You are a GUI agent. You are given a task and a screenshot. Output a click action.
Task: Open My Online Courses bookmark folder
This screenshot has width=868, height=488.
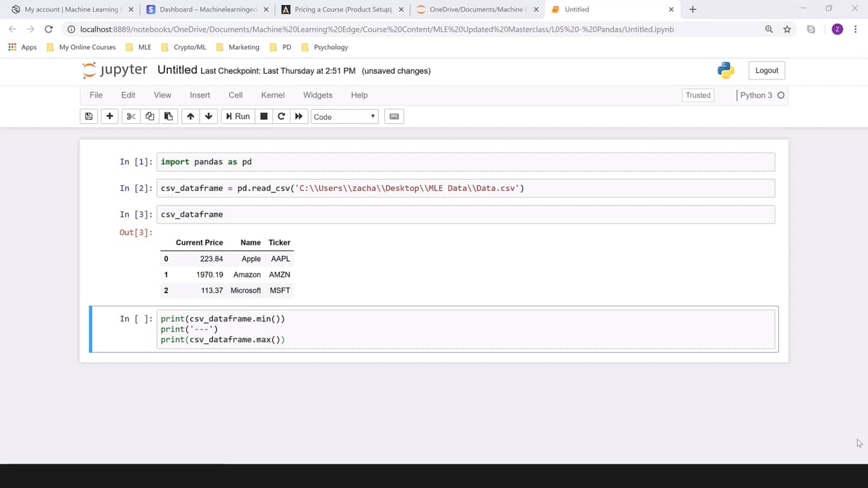click(x=81, y=47)
